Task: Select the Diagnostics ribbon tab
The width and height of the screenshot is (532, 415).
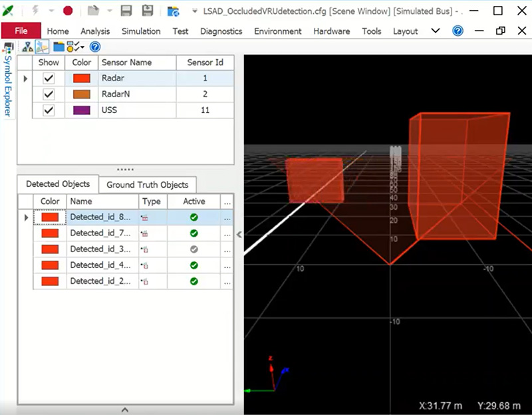Action: click(221, 31)
